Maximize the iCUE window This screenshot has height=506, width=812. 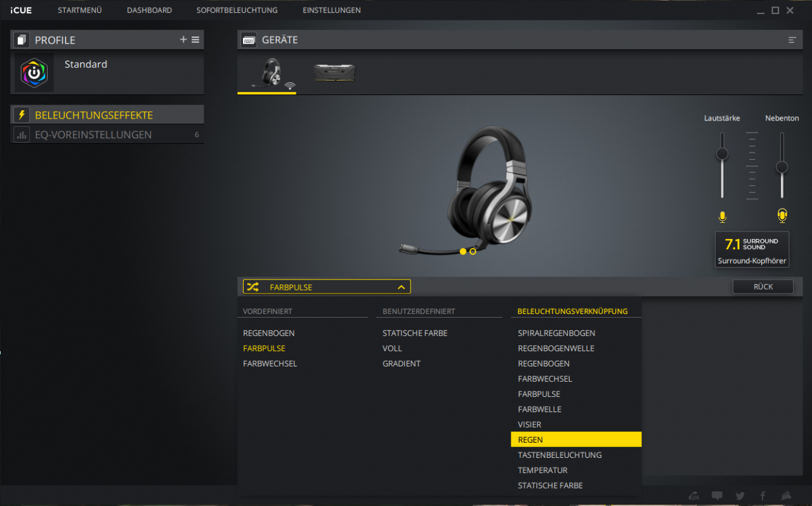coord(775,11)
